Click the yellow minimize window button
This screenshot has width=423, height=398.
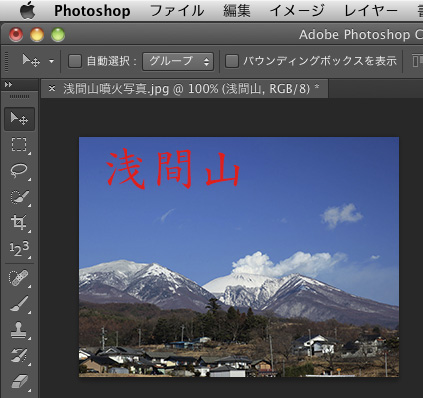click(37, 35)
